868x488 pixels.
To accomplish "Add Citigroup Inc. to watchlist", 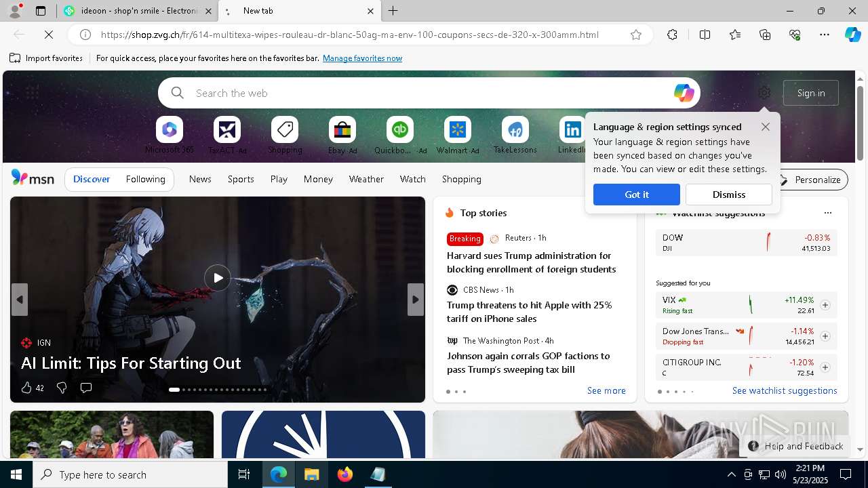I will pyautogui.click(x=825, y=367).
